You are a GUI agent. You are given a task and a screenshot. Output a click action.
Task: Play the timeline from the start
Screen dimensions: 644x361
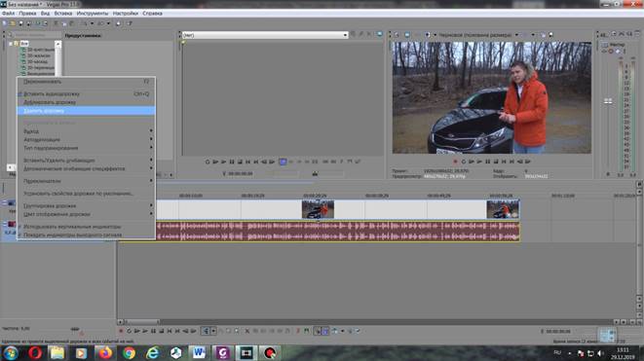click(x=137, y=331)
